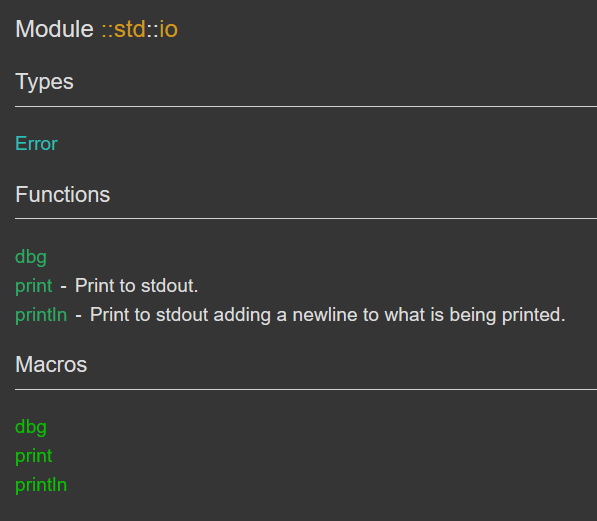Open the dbg function under Functions
597x521 pixels.
[x=31, y=257]
